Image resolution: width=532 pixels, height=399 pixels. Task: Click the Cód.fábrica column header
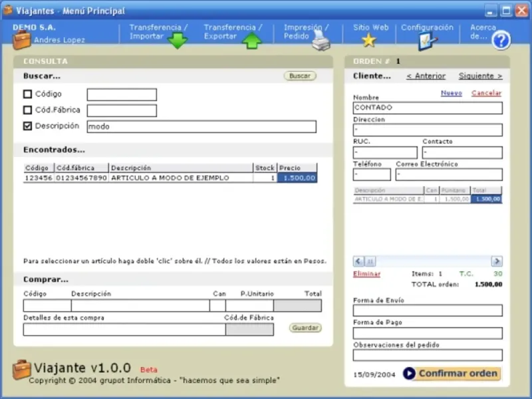[81, 168]
